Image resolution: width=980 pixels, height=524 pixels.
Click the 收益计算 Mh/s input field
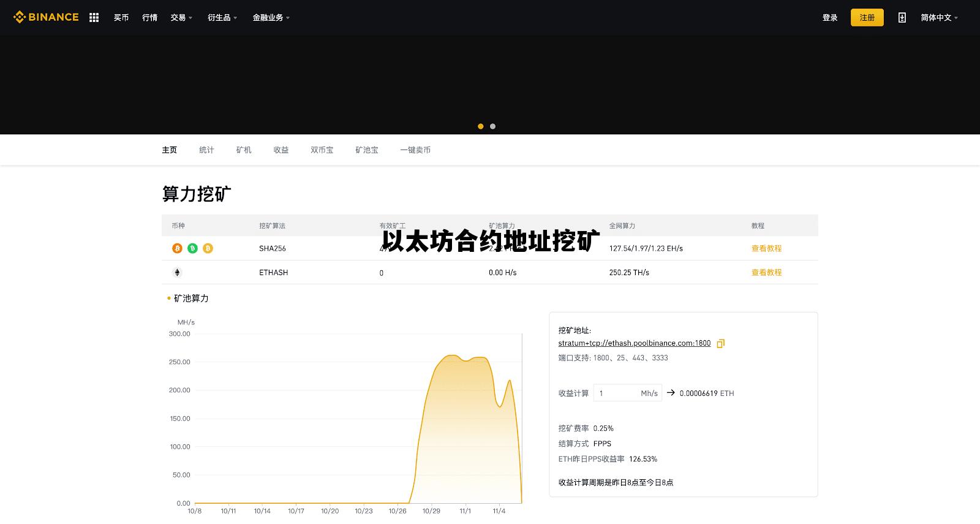click(x=628, y=393)
